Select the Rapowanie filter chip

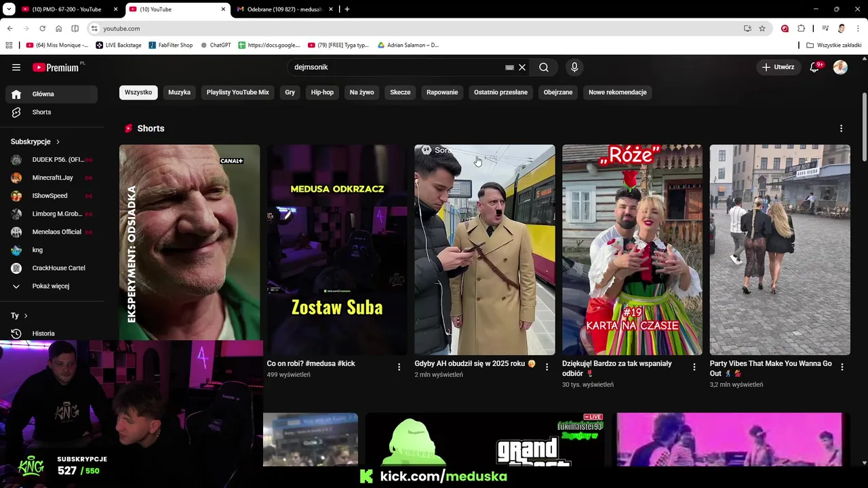coord(442,92)
